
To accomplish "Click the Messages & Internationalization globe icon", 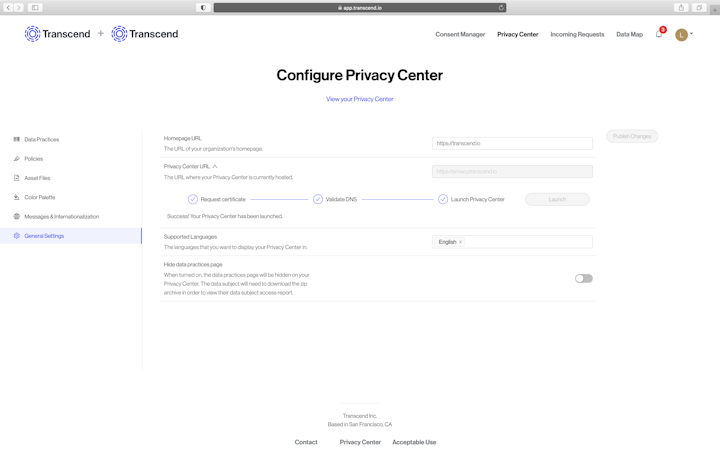I will (x=16, y=216).
